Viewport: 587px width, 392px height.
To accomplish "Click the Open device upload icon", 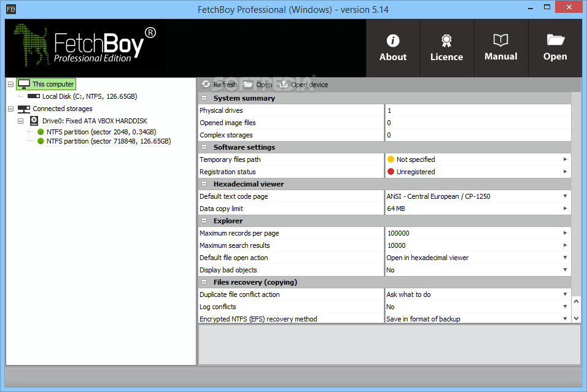I will click(284, 84).
